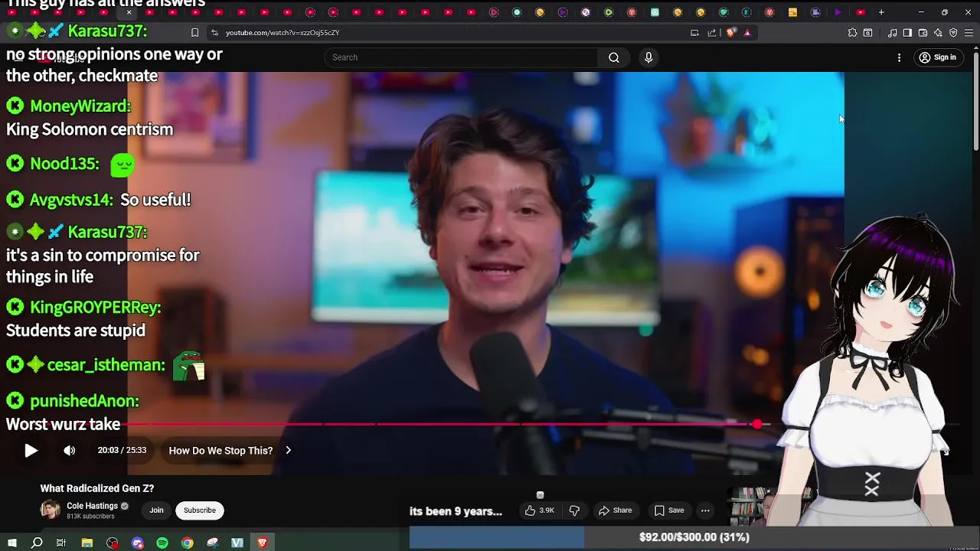Click the video title 'What Radicalized Gen Z?'
Viewport: 980px width, 551px height.
pyautogui.click(x=97, y=488)
